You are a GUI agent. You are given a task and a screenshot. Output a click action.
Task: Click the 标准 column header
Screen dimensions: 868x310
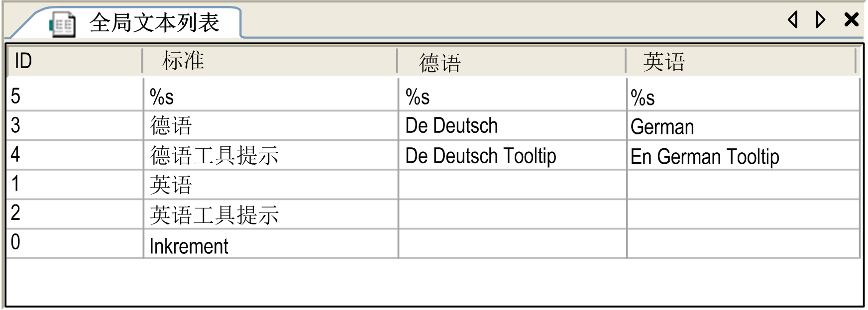point(269,61)
